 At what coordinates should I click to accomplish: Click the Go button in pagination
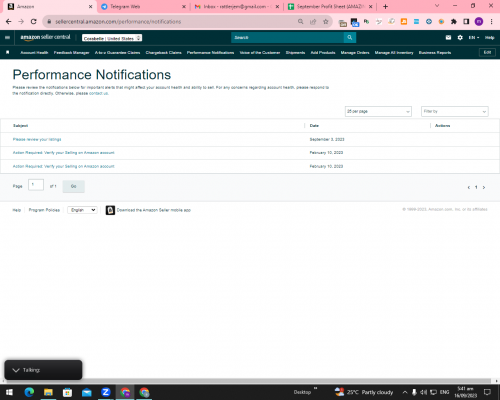pyautogui.click(x=74, y=186)
